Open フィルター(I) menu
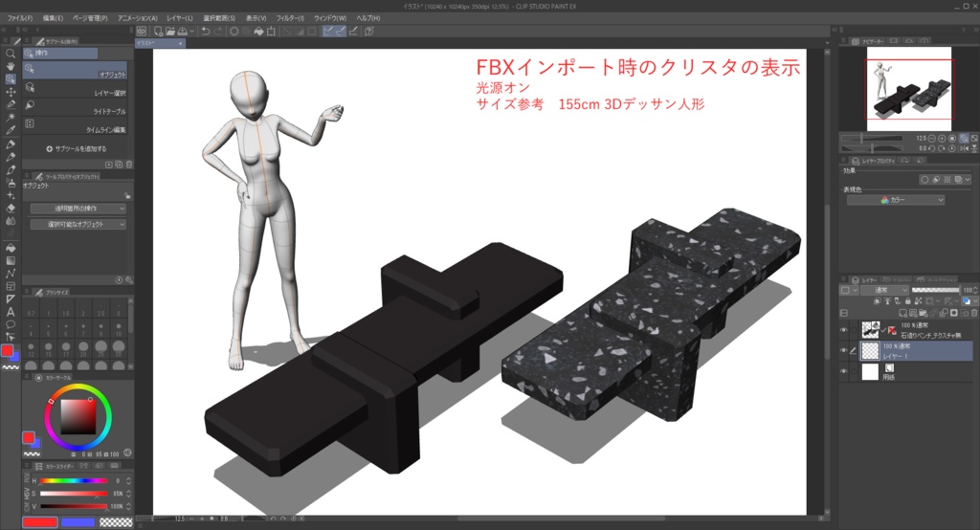This screenshot has height=530, width=980. click(x=290, y=18)
